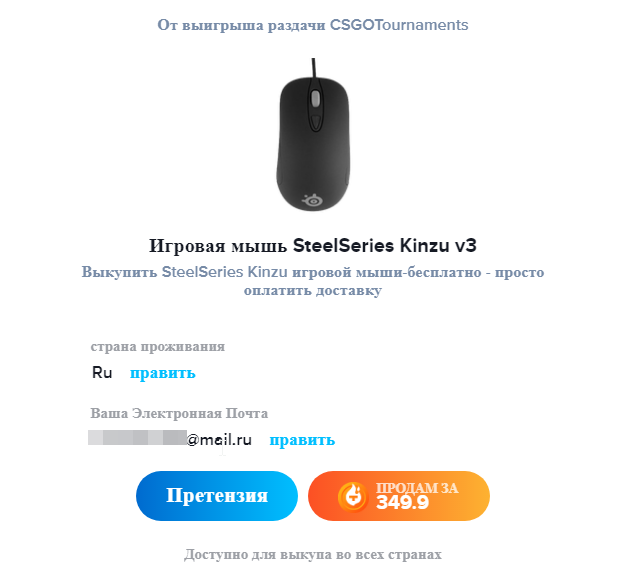
Task: Click the coin icon on the orange button
Action: (x=353, y=496)
